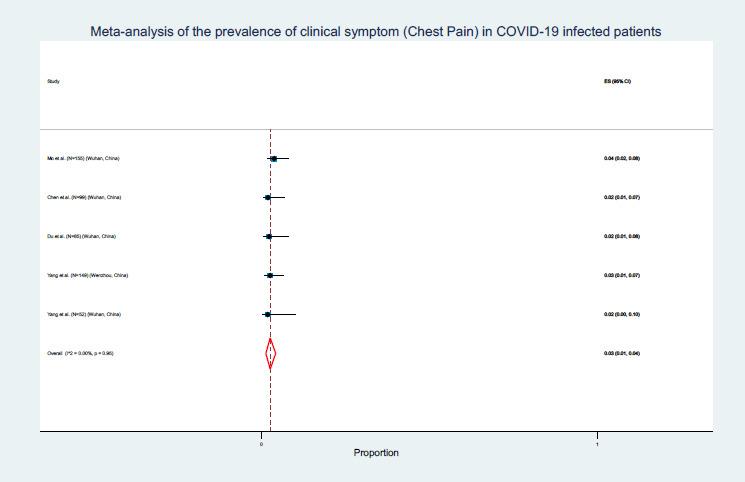745x482 pixels.
Task: Click the x-axis tick labeled 1
Action: (x=597, y=443)
